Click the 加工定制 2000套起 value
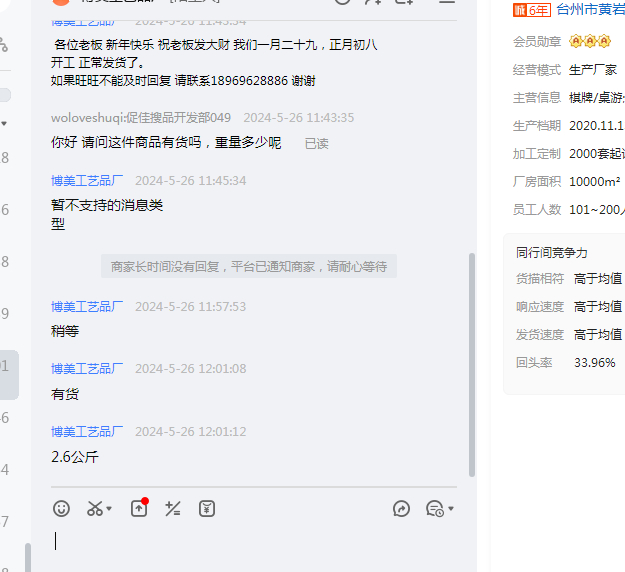This screenshot has width=625, height=572. coord(597,154)
